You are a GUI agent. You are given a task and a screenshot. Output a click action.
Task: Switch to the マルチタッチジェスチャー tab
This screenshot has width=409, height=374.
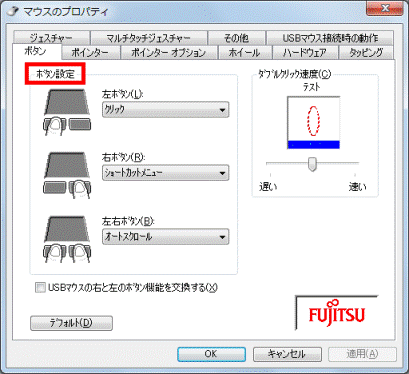149,38
